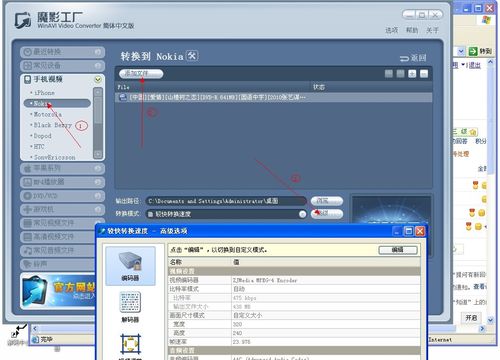
Task: Open the 转换模式 dropdown arrow
Action: pos(302,214)
